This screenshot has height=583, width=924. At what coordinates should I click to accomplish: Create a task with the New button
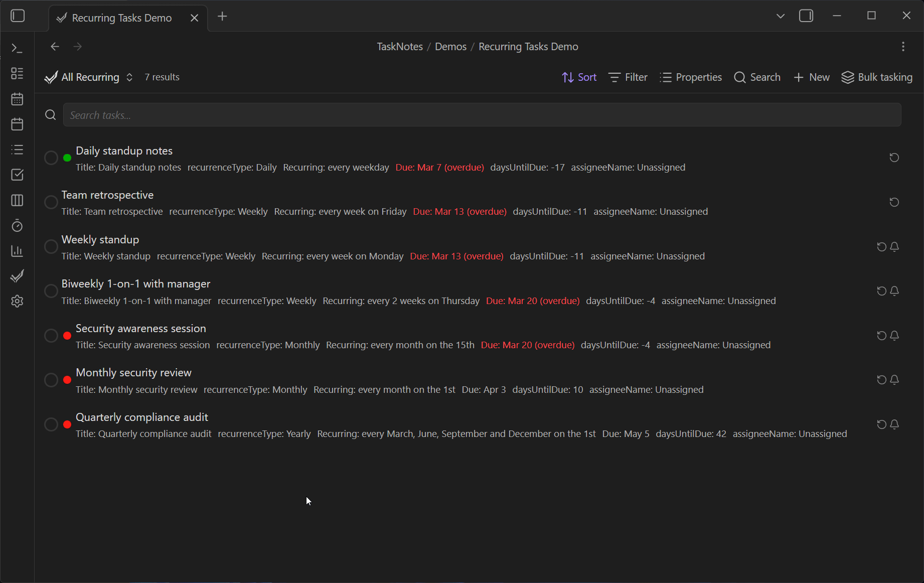tap(811, 77)
